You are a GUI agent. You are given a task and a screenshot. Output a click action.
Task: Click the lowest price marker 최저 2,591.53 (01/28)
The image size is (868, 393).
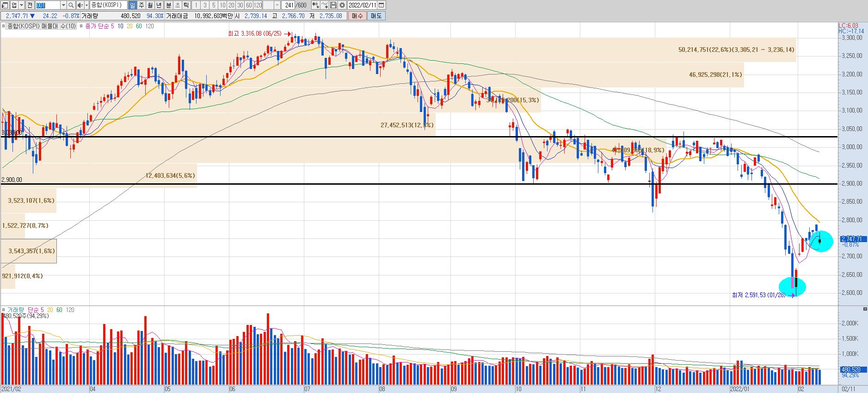click(758, 295)
